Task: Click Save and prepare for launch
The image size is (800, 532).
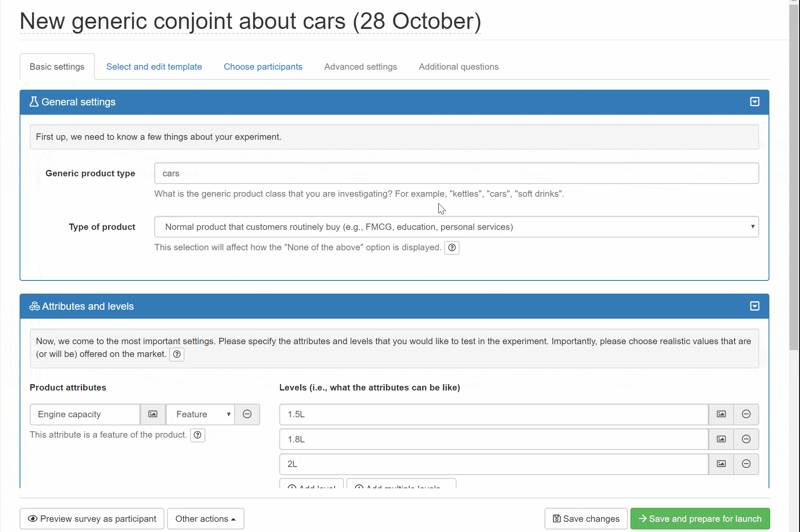Action: pyautogui.click(x=700, y=519)
